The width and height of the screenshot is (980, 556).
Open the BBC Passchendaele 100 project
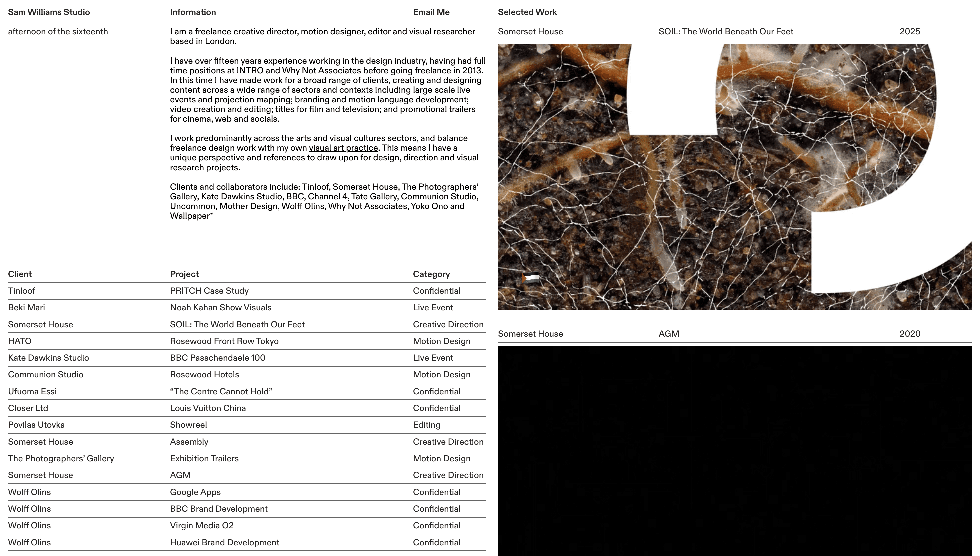pyautogui.click(x=217, y=358)
